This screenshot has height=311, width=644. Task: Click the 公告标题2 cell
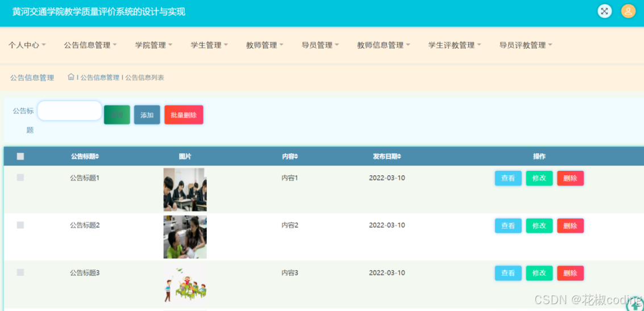click(x=85, y=225)
